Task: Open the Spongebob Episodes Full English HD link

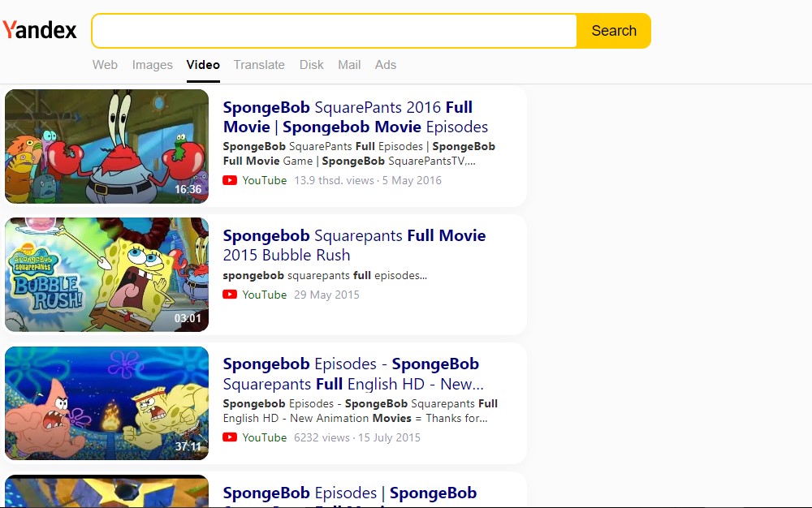Action: [x=350, y=373]
